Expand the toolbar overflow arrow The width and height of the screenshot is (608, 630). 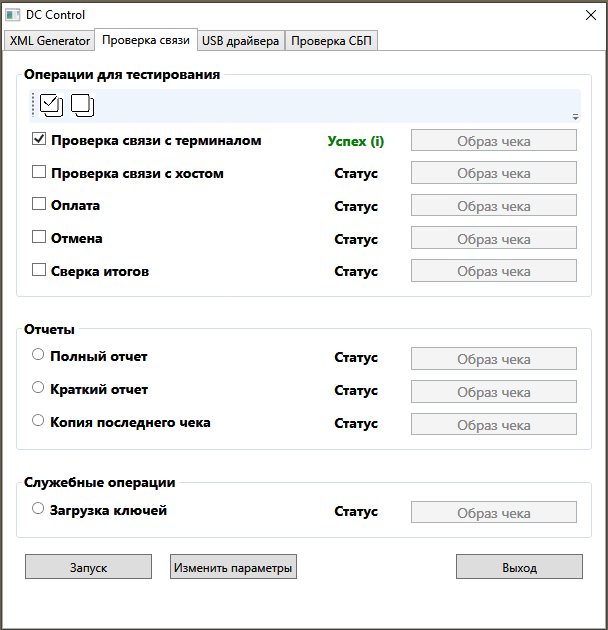click(575, 117)
